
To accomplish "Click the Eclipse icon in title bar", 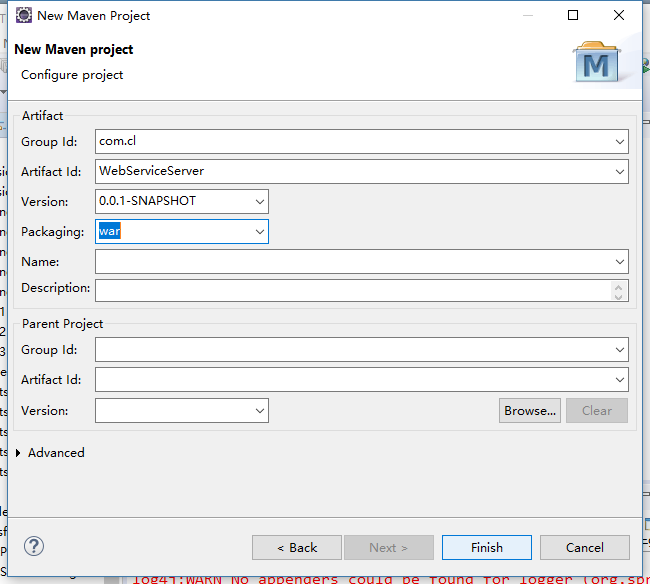I will coord(24,15).
